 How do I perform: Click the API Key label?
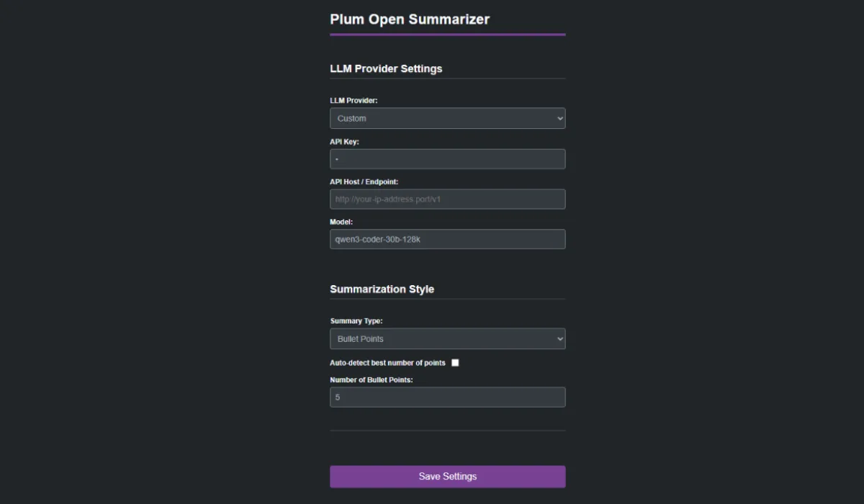[345, 141]
